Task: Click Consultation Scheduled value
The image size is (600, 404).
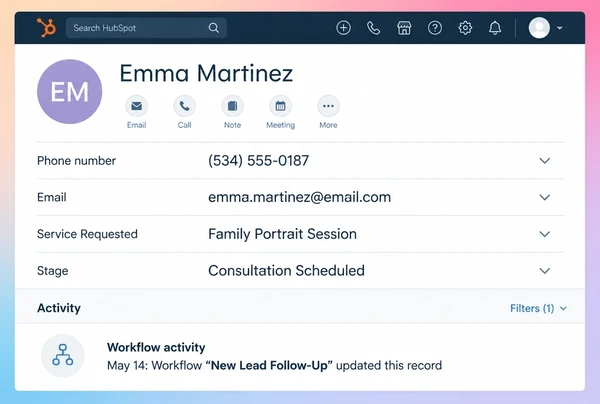Action: click(x=286, y=271)
